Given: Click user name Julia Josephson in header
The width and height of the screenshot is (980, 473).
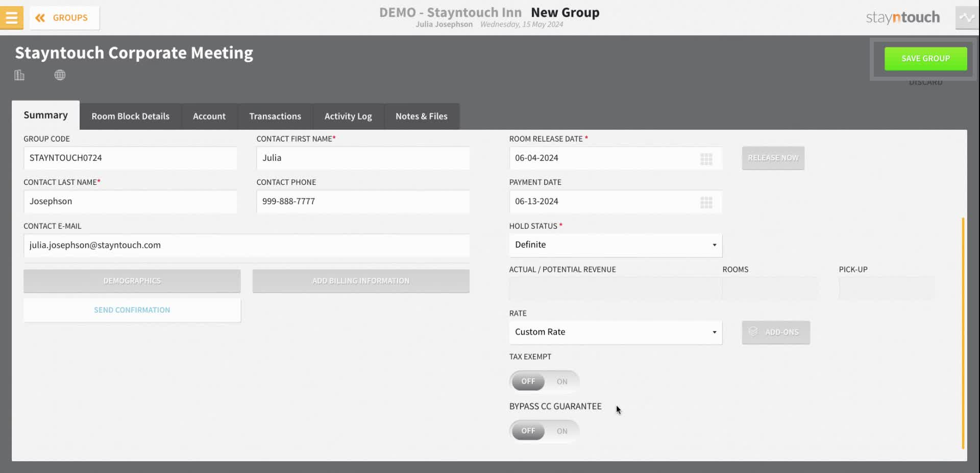Looking at the screenshot, I should [444, 25].
